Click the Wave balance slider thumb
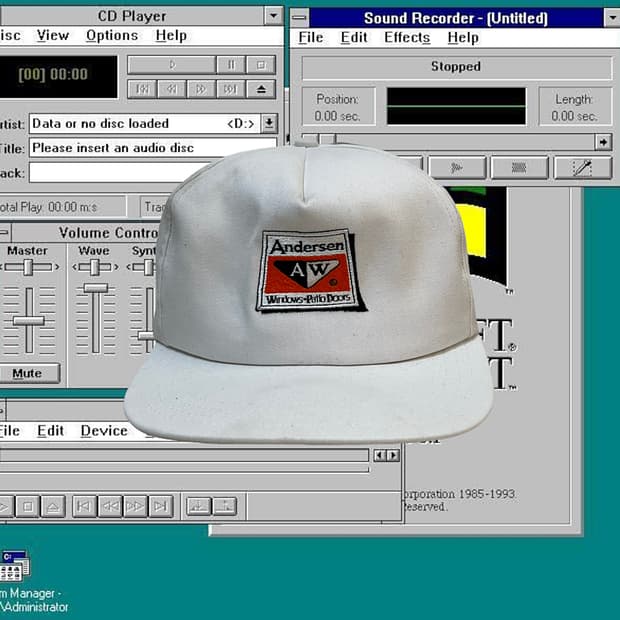 pyautogui.click(x=94, y=268)
